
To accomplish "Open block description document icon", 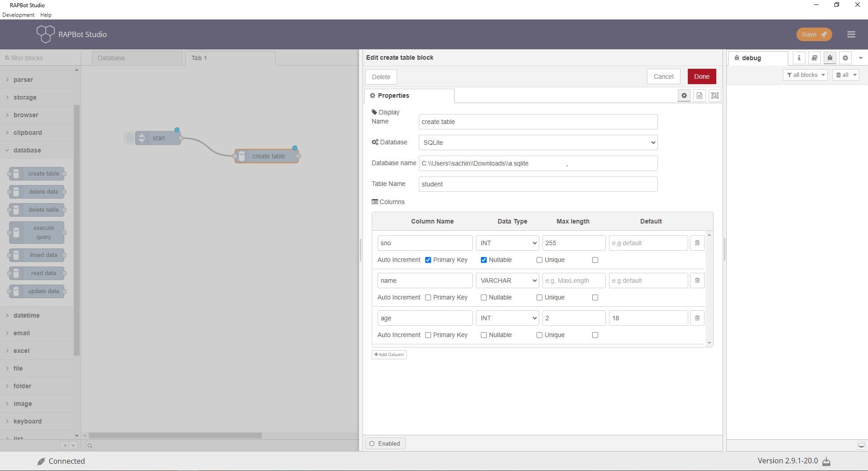I will coord(700,95).
